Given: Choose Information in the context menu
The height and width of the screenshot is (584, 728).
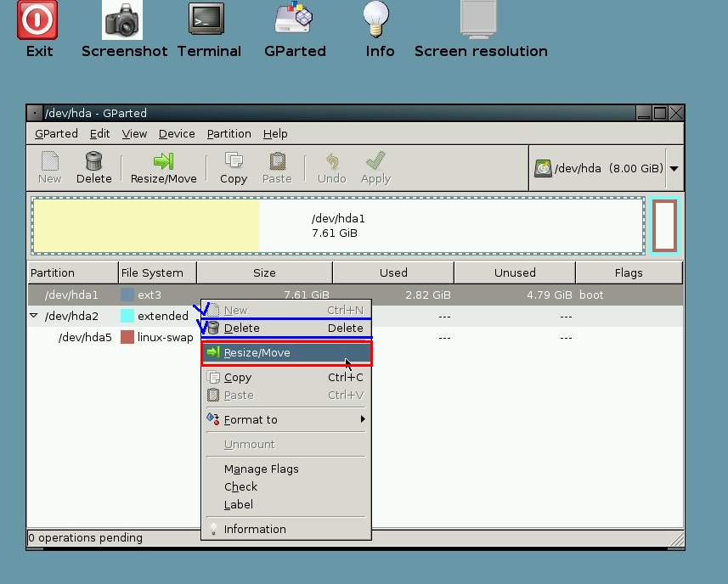Looking at the screenshot, I should [286, 530].
